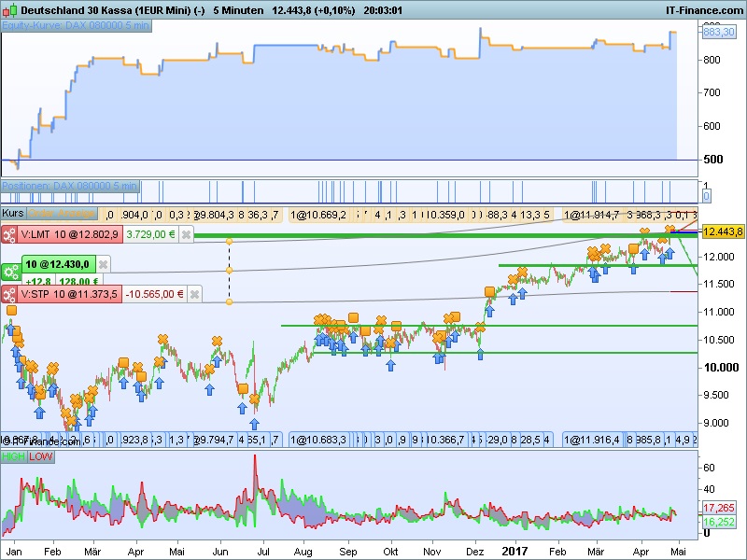
Task: Click the 1@11.916,4 order tag in lower strip
Action: tap(591, 440)
